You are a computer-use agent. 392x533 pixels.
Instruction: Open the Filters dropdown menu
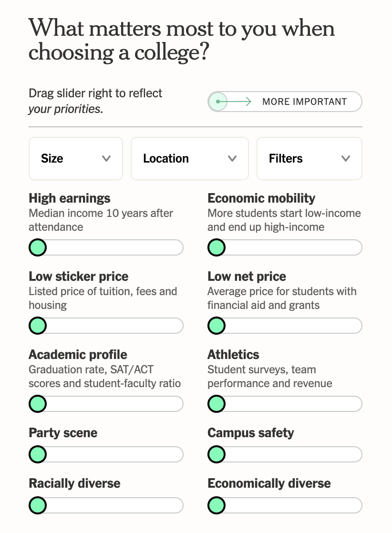point(309,159)
